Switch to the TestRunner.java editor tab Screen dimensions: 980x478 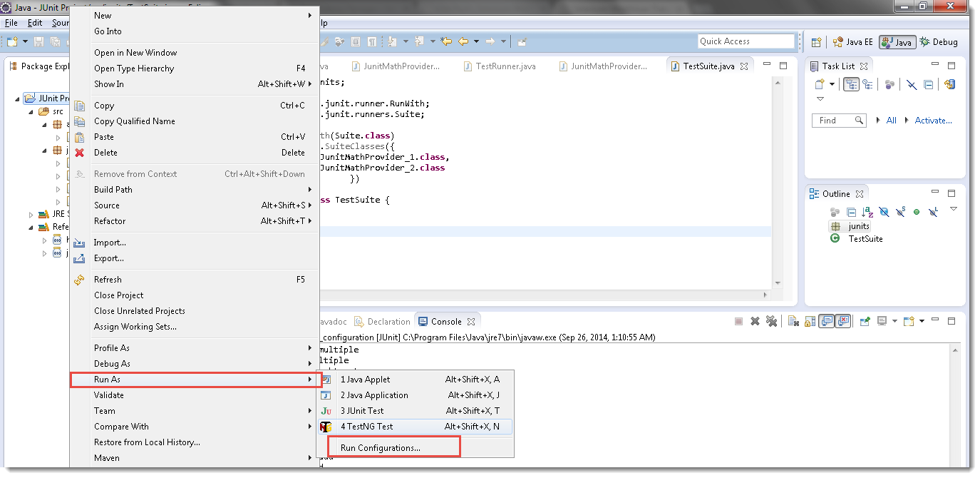[x=500, y=66]
